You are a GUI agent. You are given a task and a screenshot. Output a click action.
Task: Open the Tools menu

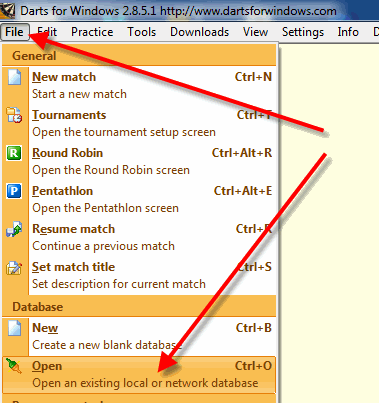click(142, 32)
